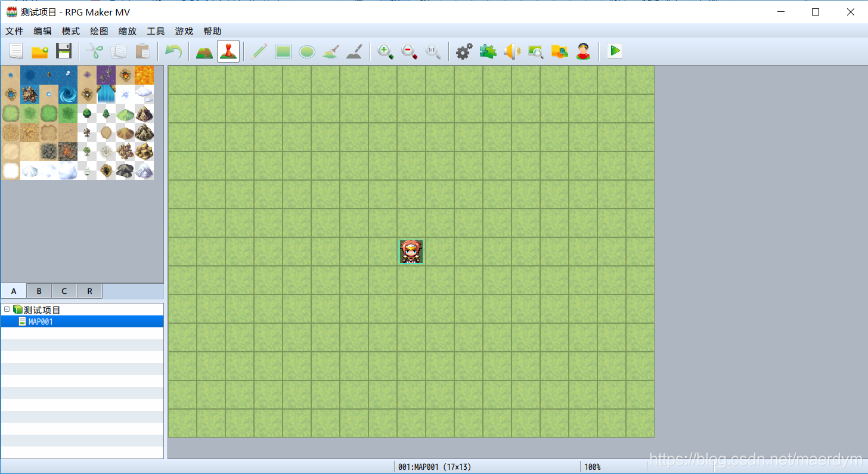Select the Flood Fill tool

pos(330,51)
